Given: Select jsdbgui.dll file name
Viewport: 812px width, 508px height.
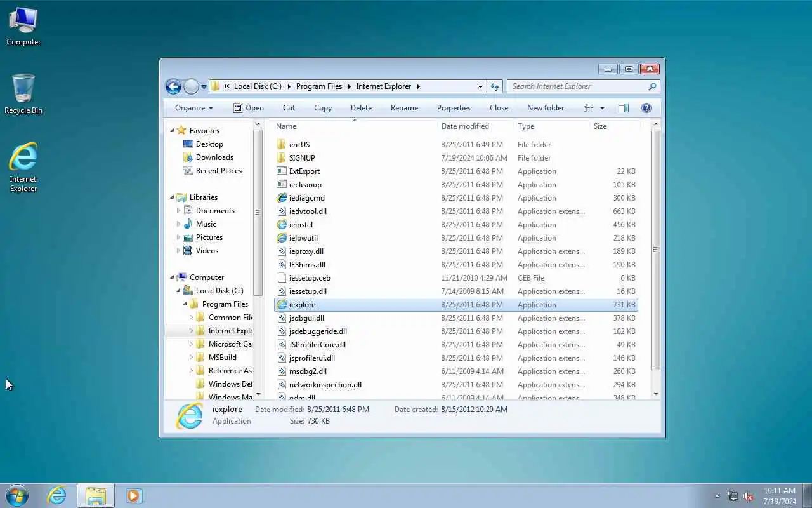Looking at the screenshot, I should 306,318.
